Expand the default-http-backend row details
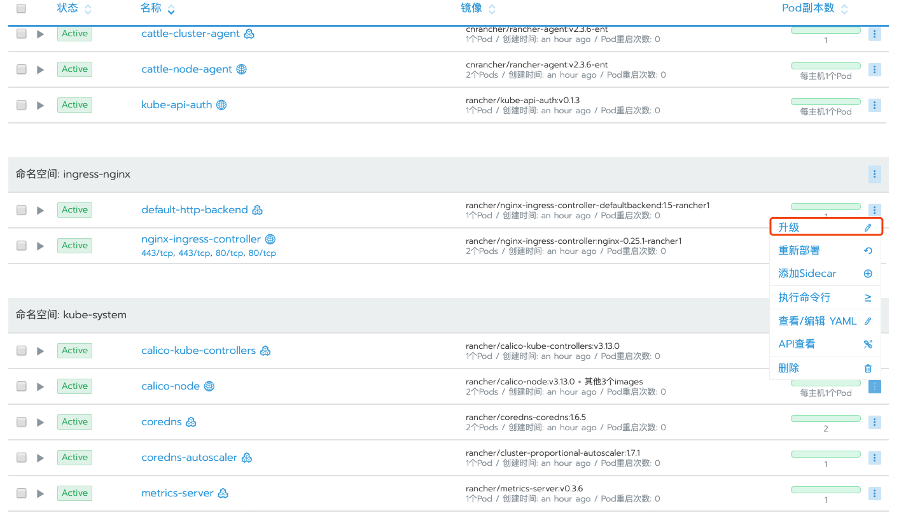The image size is (906, 512). [x=40, y=210]
